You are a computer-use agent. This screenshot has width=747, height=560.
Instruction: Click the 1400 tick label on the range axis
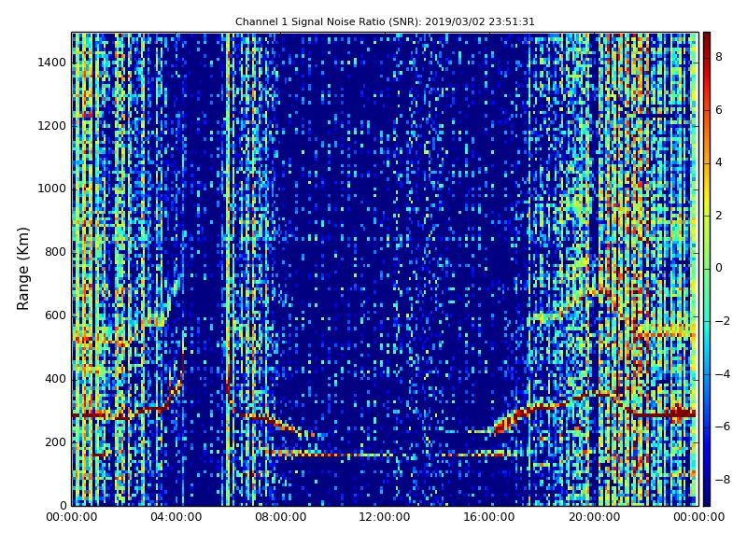click(52, 63)
